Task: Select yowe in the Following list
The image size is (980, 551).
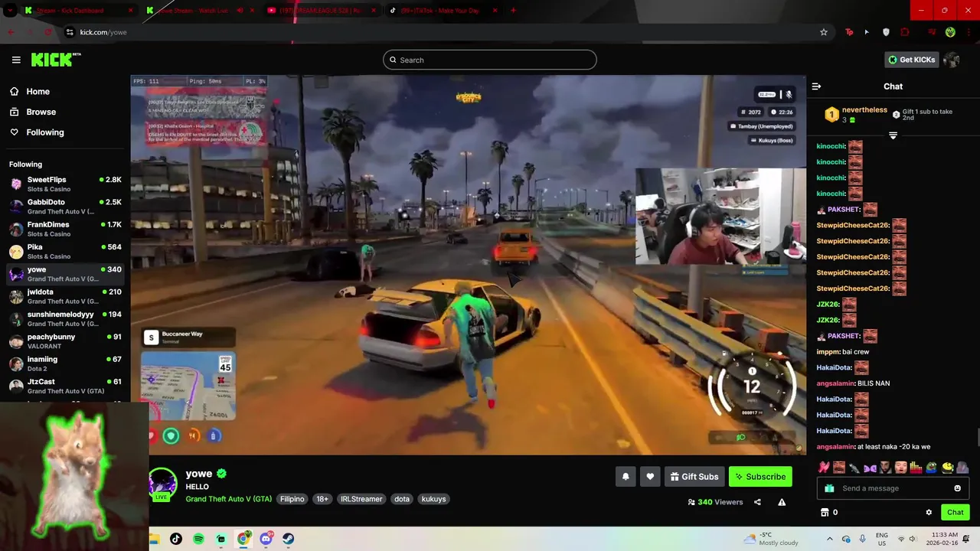Action: 65,274
